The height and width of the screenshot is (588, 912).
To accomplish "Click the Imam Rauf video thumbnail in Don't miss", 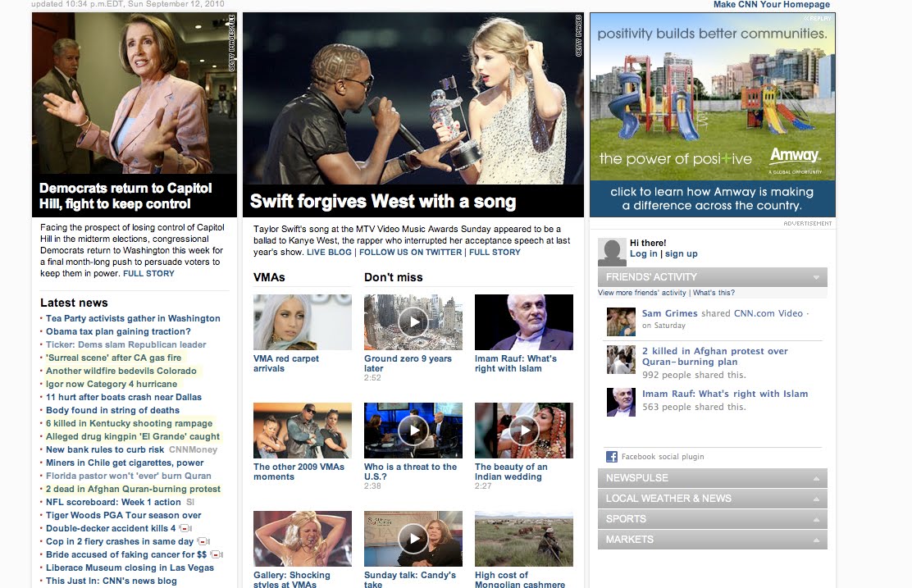I will click(524, 322).
